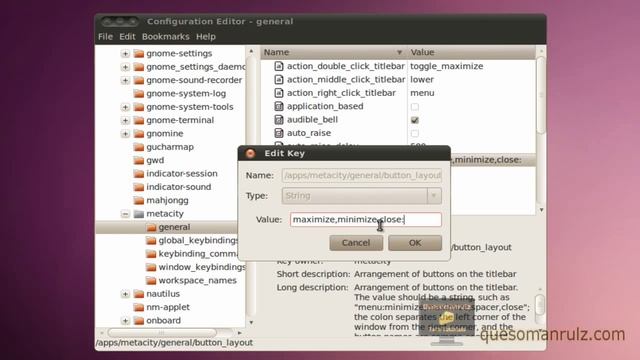Click the nautilus folder icon
Image resolution: width=640 pixels, height=360 pixels.
[x=139, y=294]
